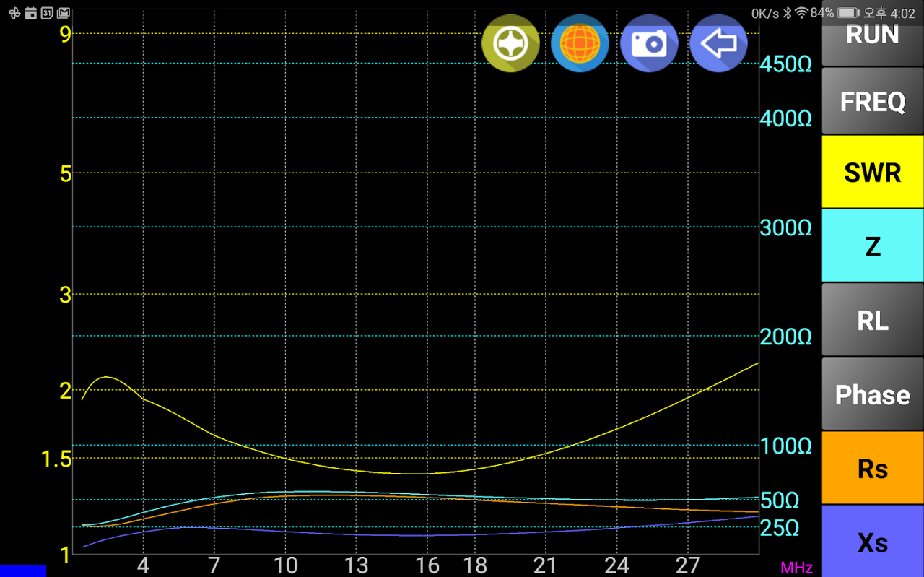Image resolution: width=924 pixels, height=577 pixels.
Task: Tap the 50Ω impedance scale label
Action: point(780,500)
